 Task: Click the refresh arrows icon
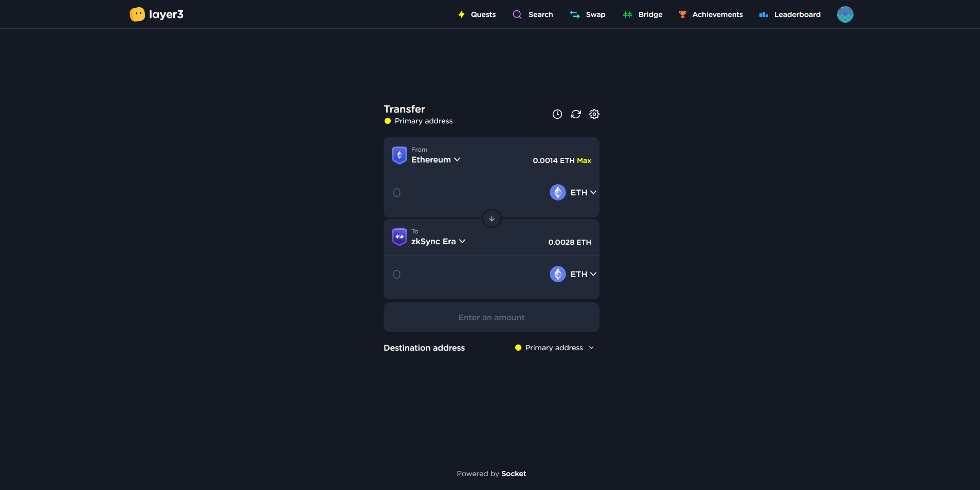click(x=575, y=114)
